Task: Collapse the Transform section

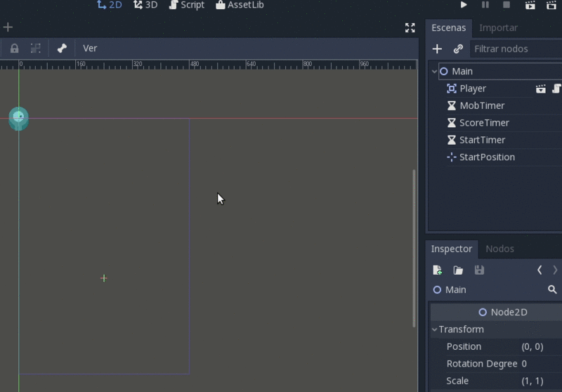Action: [x=435, y=329]
